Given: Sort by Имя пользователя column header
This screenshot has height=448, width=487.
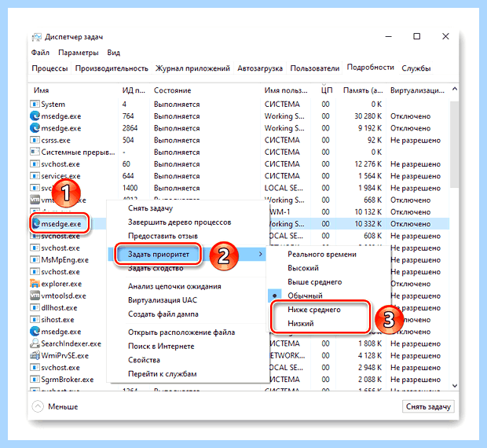Looking at the screenshot, I should tap(286, 90).
